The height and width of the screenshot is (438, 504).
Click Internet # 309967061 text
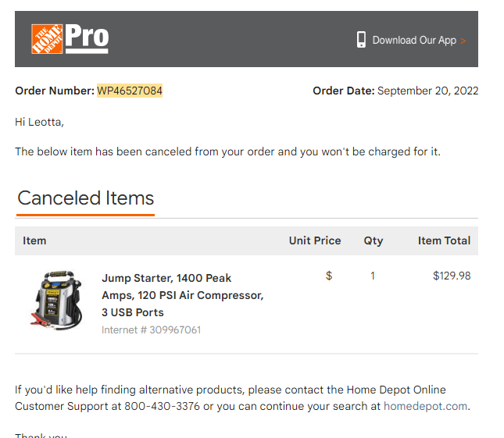pyautogui.click(x=151, y=329)
